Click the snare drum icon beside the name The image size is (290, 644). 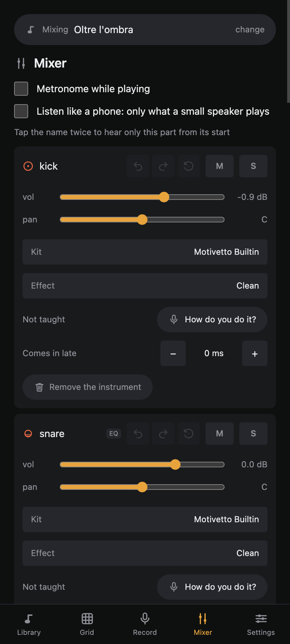click(28, 434)
